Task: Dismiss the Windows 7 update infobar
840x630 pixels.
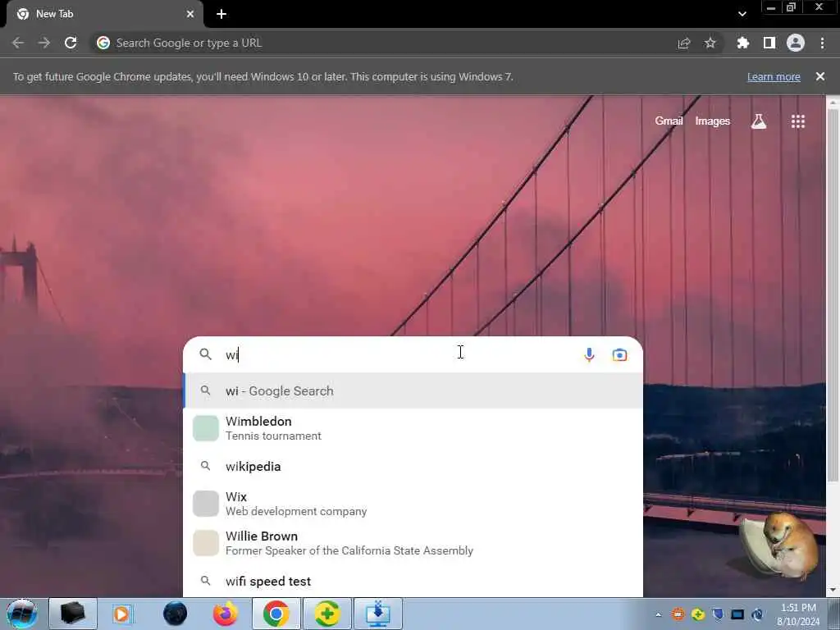Action: (820, 76)
